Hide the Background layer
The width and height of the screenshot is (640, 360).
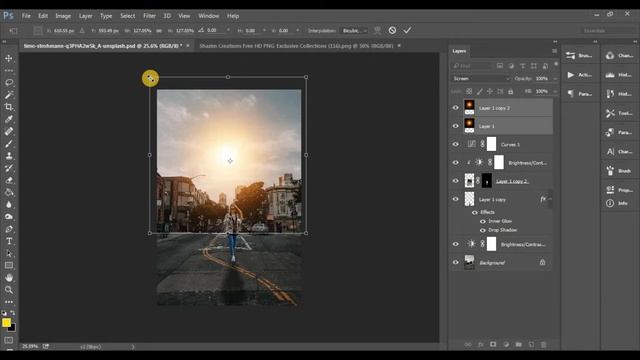pyautogui.click(x=456, y=262)
